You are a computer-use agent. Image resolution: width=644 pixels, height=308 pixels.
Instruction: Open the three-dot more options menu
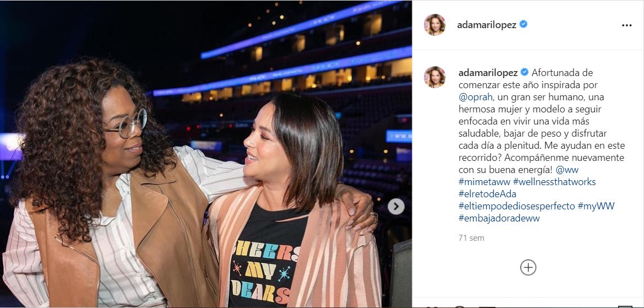[x=626, y=25]
